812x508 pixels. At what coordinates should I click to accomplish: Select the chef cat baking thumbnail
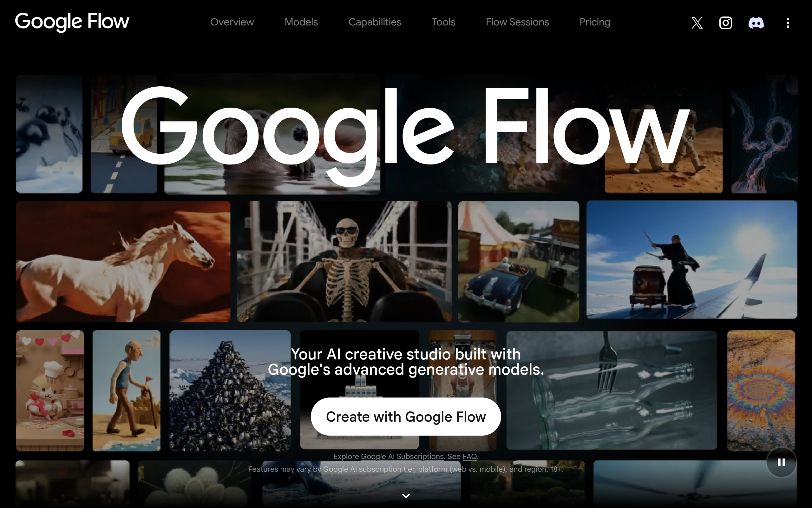click(50, 391)
